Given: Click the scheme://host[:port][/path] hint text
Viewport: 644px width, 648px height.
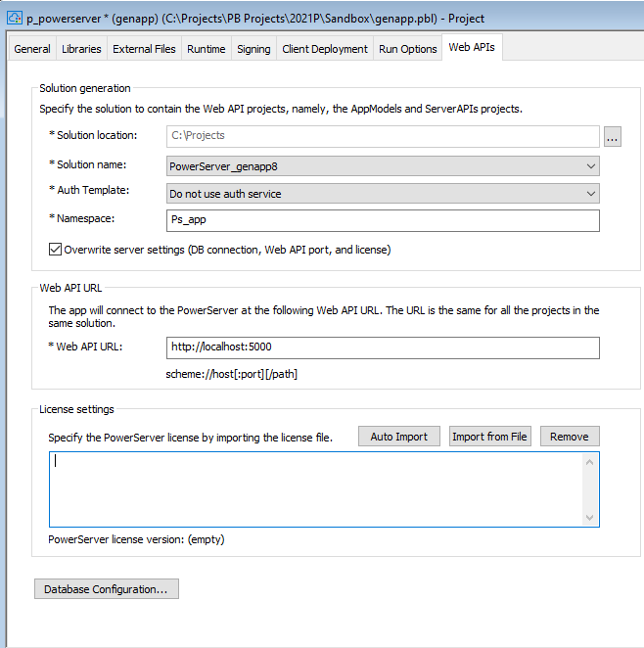Looking at the screenshot, I should click(232, 374).
